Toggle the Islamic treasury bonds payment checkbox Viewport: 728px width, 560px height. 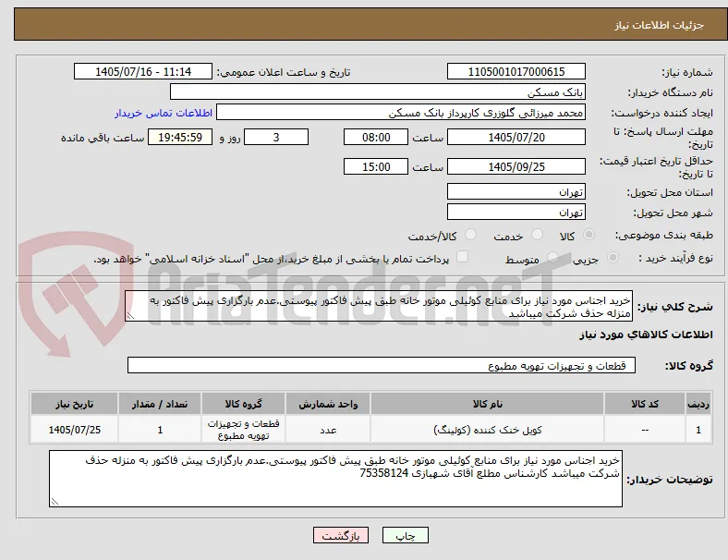(463, 257)
